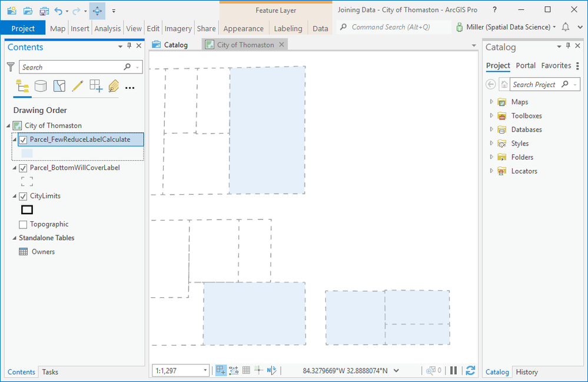Click the Parcel_FewReduceLabelCalculate light blue symbol swatch
Screen dimensions: 588x382
[27, 153]
